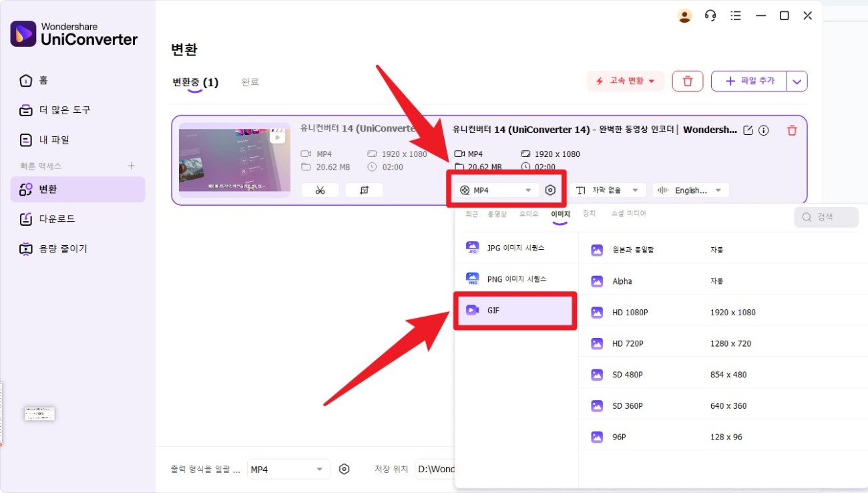Edit the output file name icon
This screenshot has height=493, width=868.
pos(748,130)
